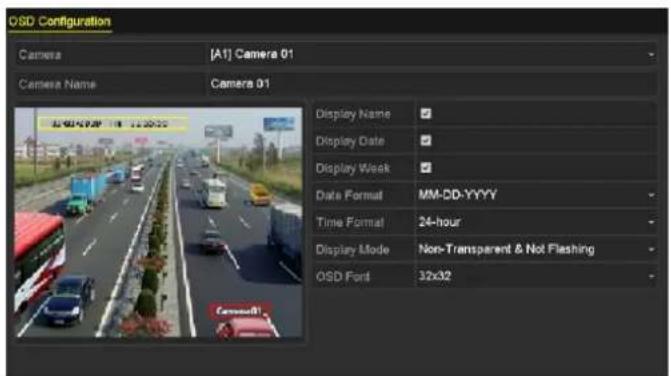Screen dimensions: 671x376
Task: Click the highway camera preview image
Action: coord(159,222)
